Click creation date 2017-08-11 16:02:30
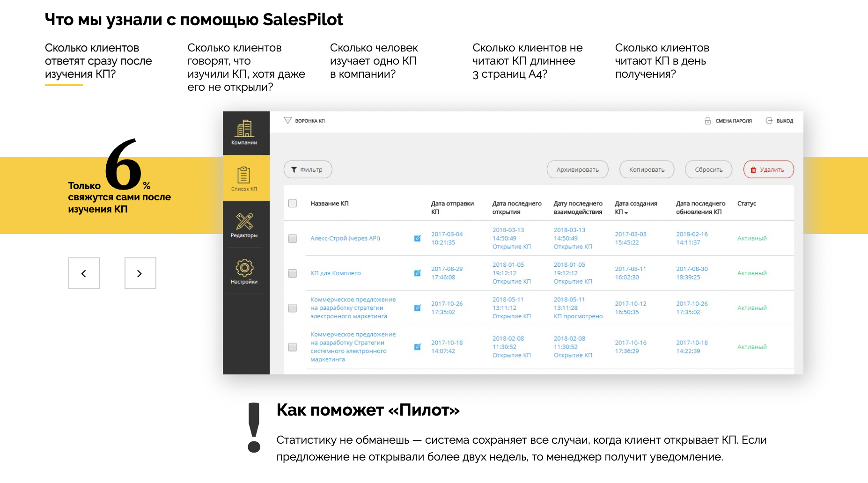Viewport: 868px width, 483px height. [630, 273]
